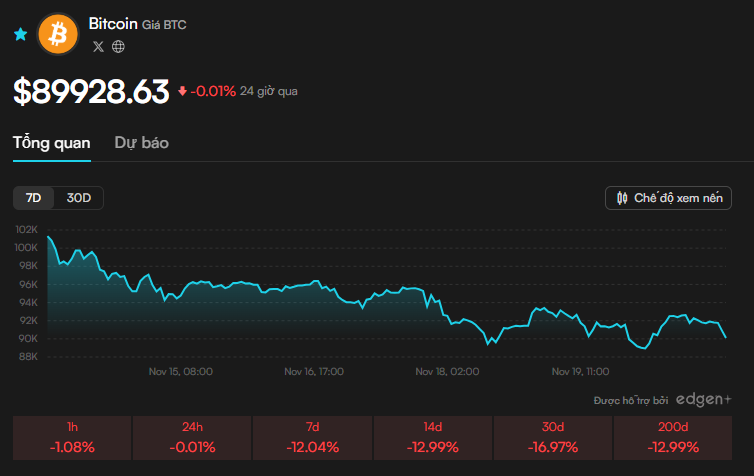Click the Nov 16, 17:00 axis label

(x=314, y=372)
